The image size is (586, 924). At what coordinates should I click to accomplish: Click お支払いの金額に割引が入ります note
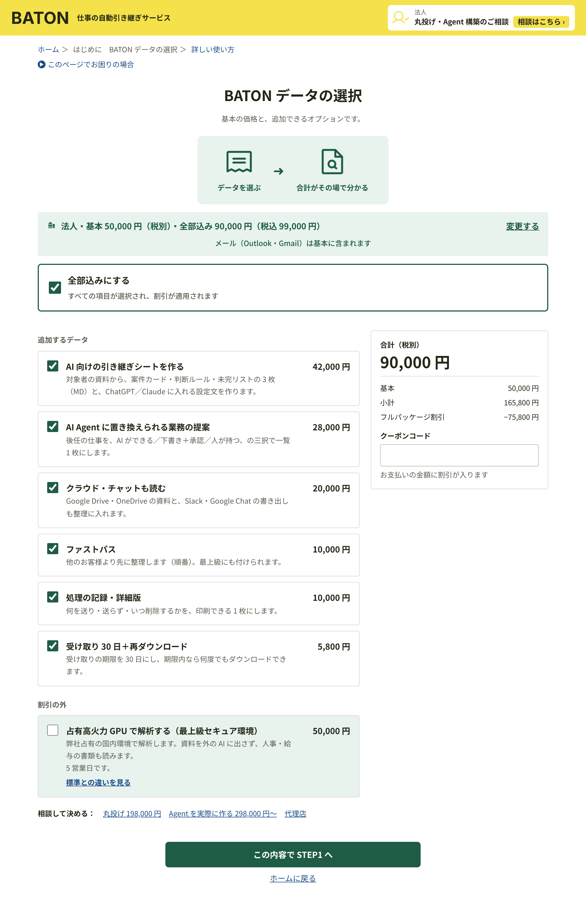(x=434, y=475)
